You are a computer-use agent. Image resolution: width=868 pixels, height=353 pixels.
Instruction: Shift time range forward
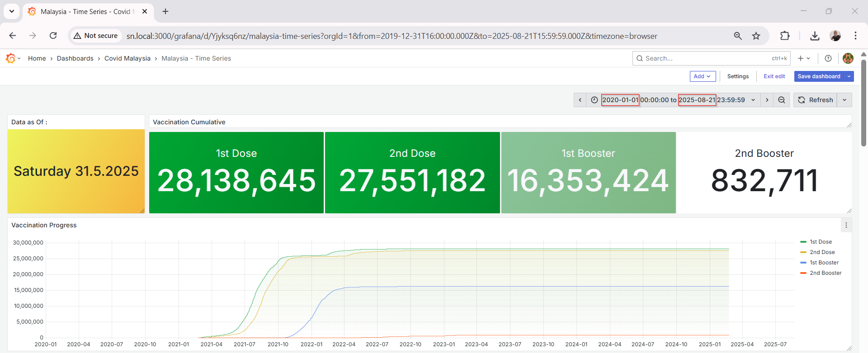pos(767,100)
